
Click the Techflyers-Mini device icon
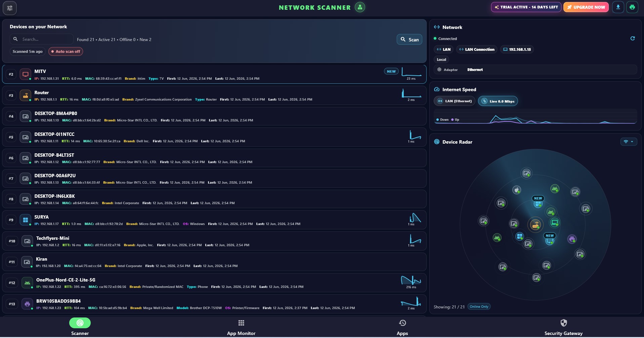(x=27, y=241)
